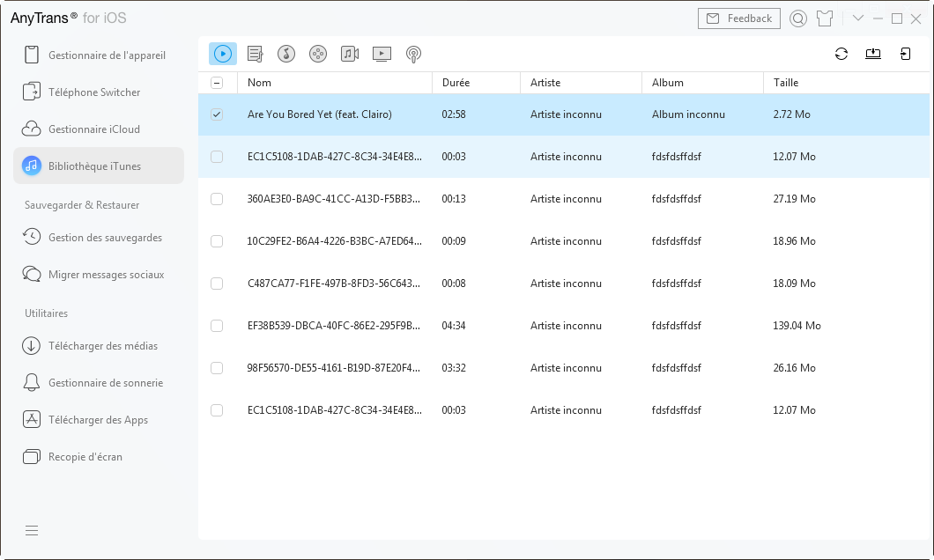Sort by the Durée column header
The image size is (934, 560).
click(477, 83)
